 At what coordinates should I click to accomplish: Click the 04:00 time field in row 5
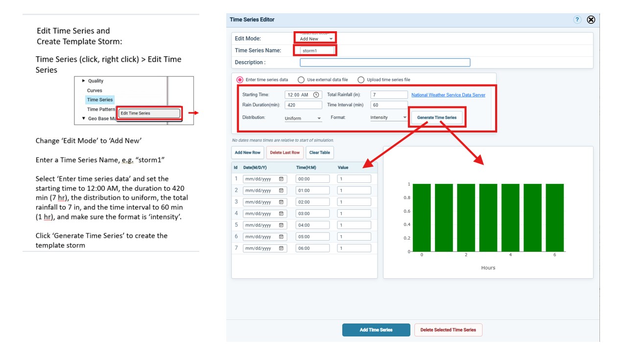[312, 225]
